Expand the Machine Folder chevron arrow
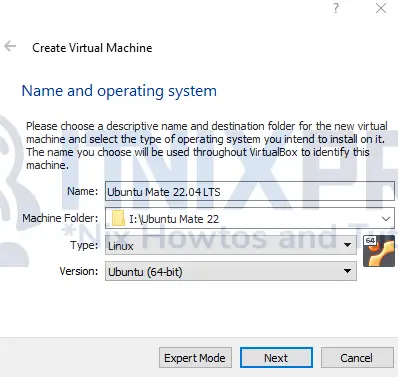Image resolution: width=398 pixels, height=377 pixels. tap(386, 219)
